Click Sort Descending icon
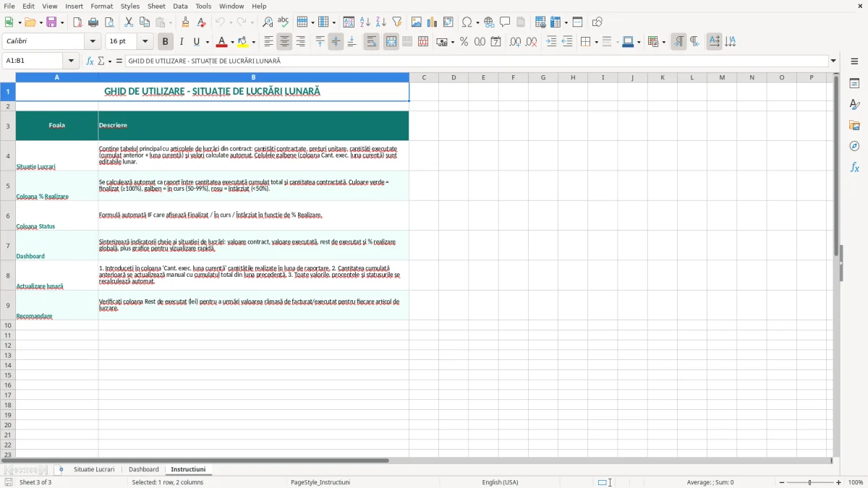868x488 pixels. click(381, 22)
